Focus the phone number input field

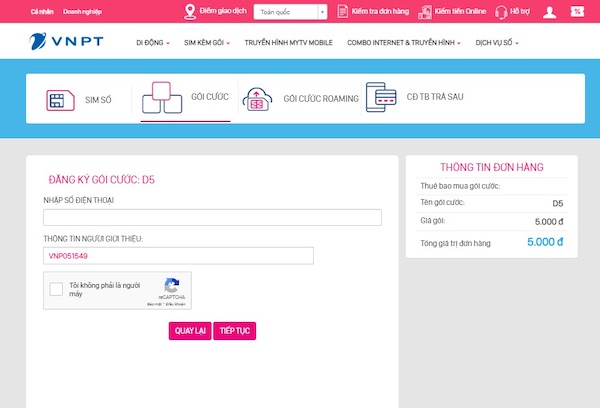tap(212, 217)
